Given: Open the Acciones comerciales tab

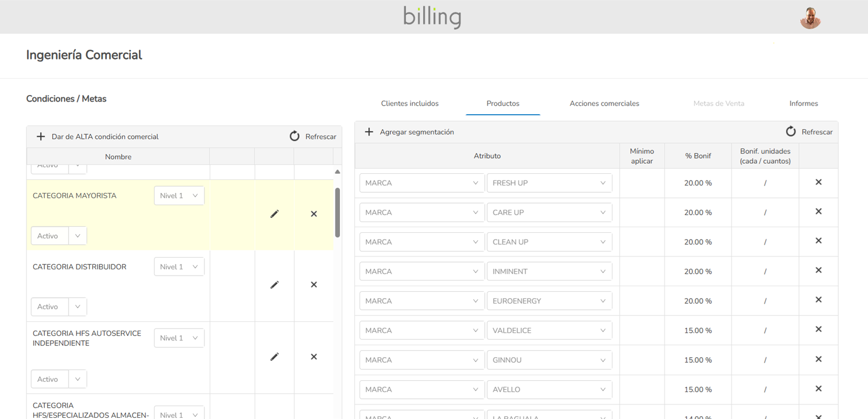Looking at the screenshot, I should click(x=604, y=103).
